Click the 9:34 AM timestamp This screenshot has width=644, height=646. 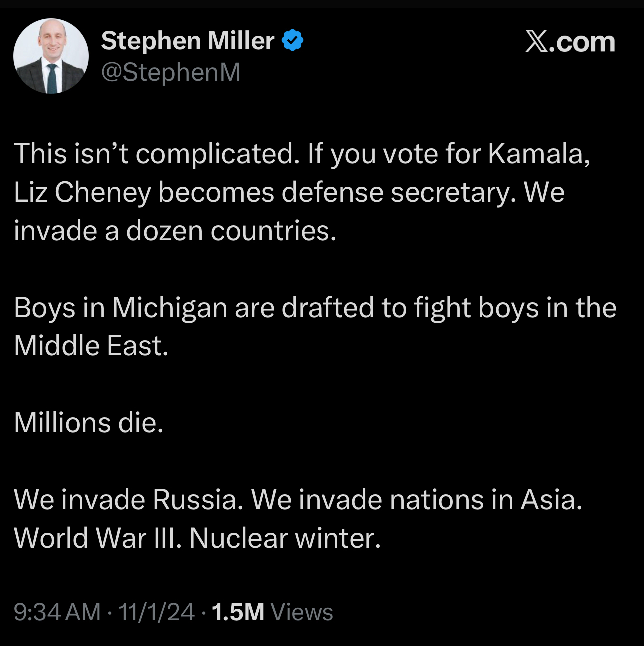(x=57, y=612)
